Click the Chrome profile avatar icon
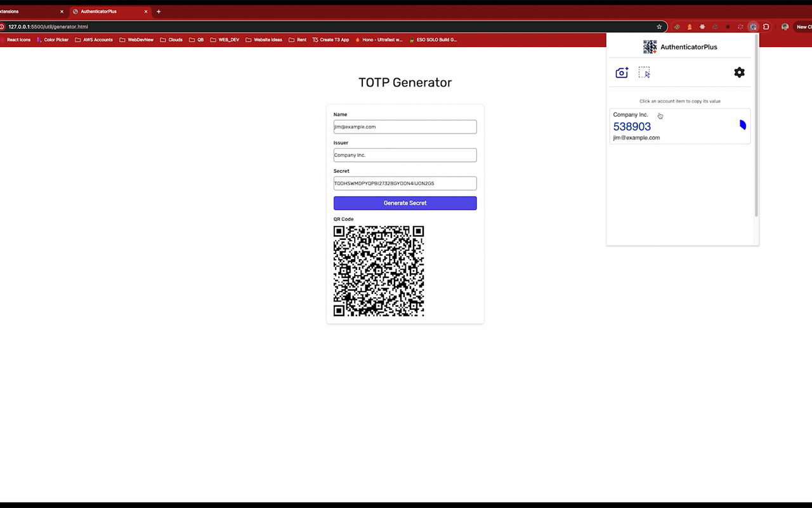812x508 pixels. click(x=784, y=27)
